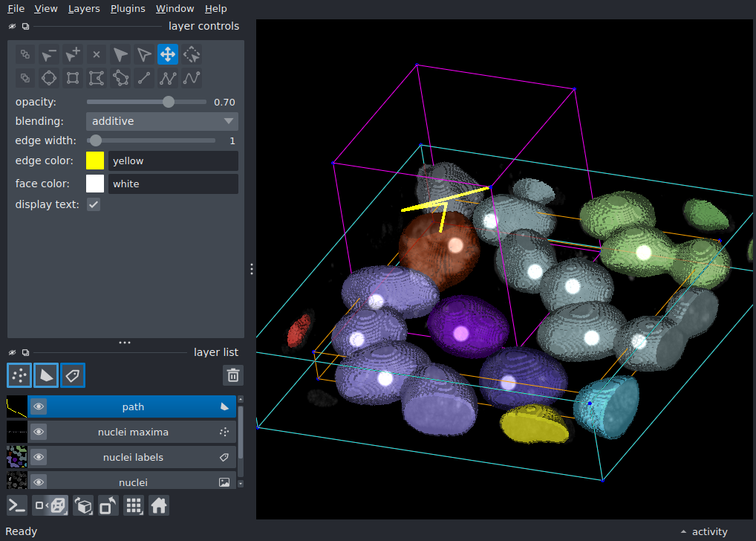Image resolution: width=756 pixels, height=541 pixels.
Task: Activate the pan/zoom move tool
Action: (x=168, y=54)
